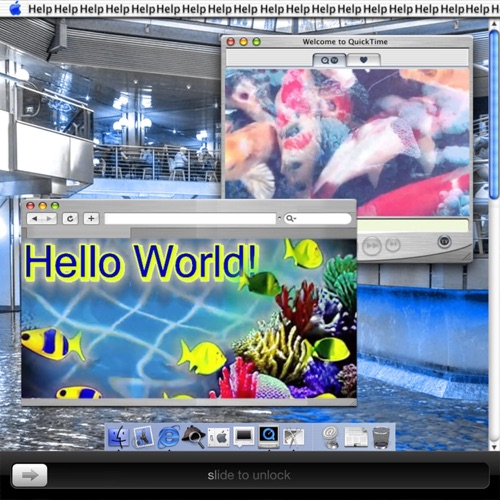
Task: Switch to the QuickTime TV tab
Action: 329,60
